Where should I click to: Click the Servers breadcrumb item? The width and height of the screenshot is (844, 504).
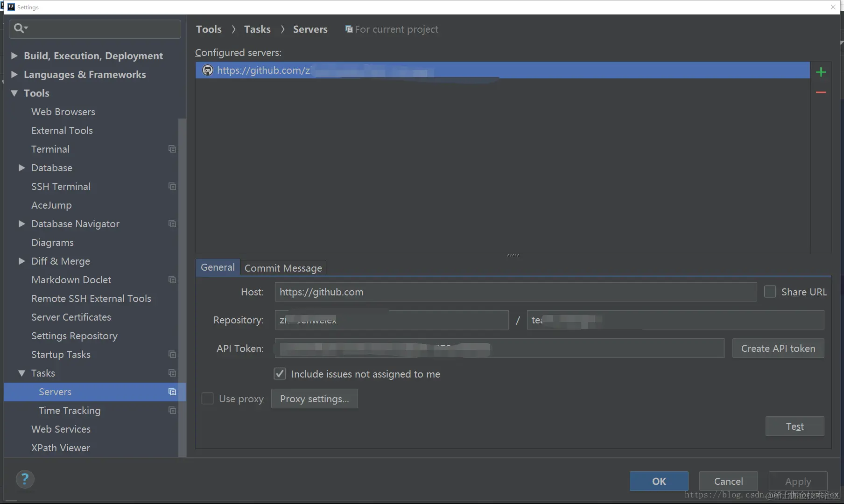[x=310, y=29]
